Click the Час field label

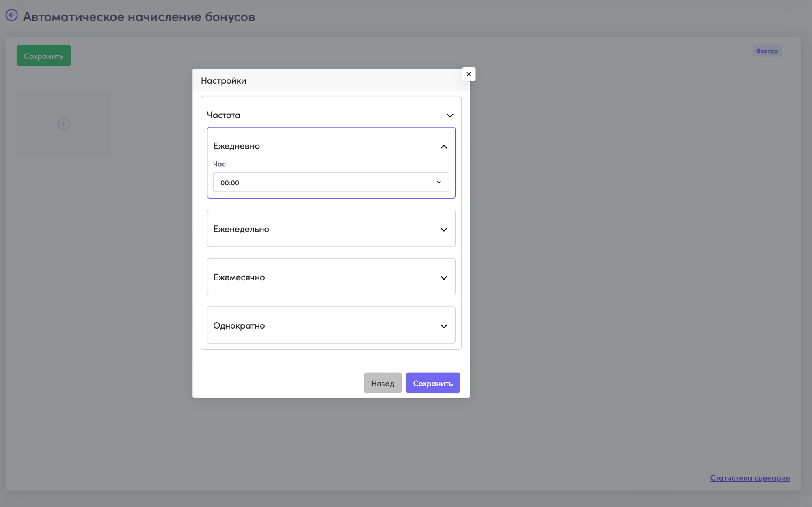coord(219,164)
